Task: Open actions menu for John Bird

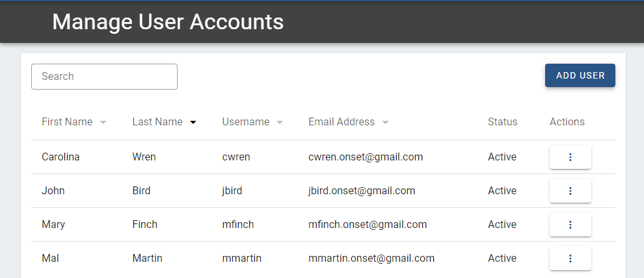Action: (x=570, y=191)
